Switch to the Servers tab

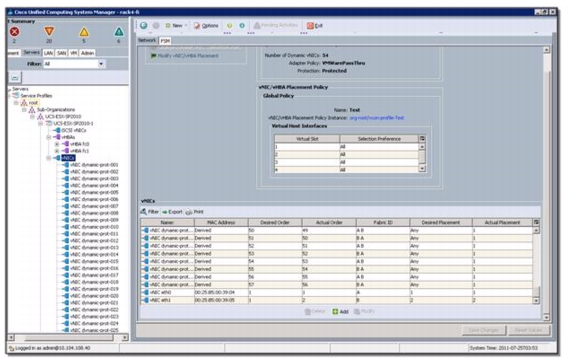31,53
